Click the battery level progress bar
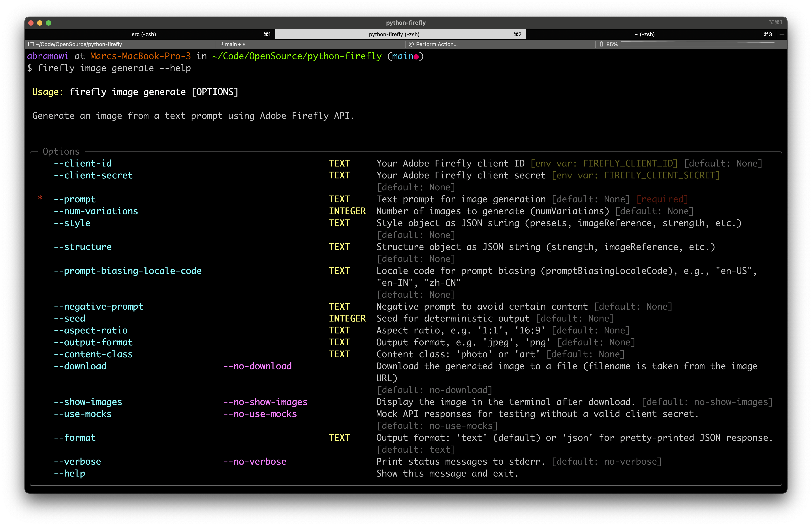Screen dimensions: 812x526 (698, 44)
